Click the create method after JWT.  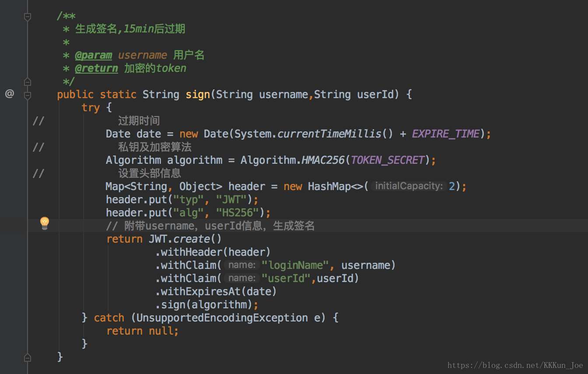coord(192,239)
